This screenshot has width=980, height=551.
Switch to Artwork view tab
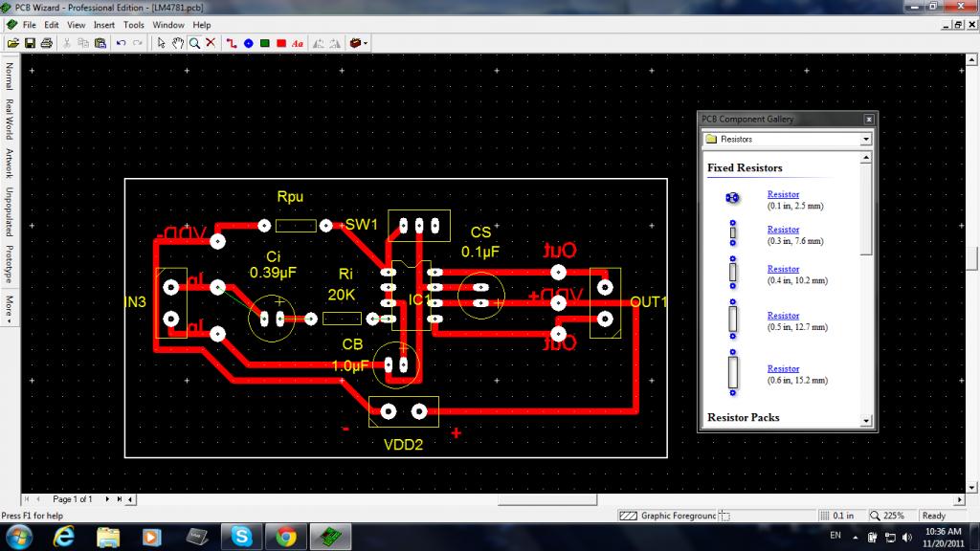(10, 164)
